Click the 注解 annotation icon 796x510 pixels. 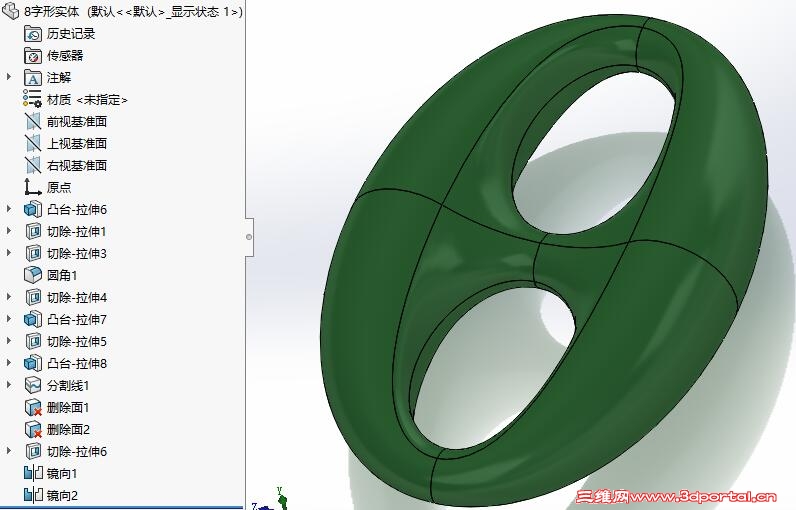pyautogui.click(x=33, y=78)
